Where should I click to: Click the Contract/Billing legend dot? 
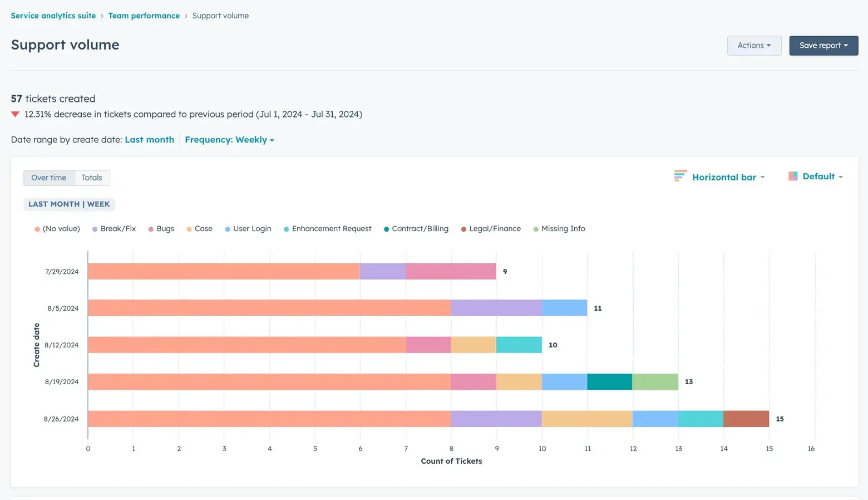385,228
